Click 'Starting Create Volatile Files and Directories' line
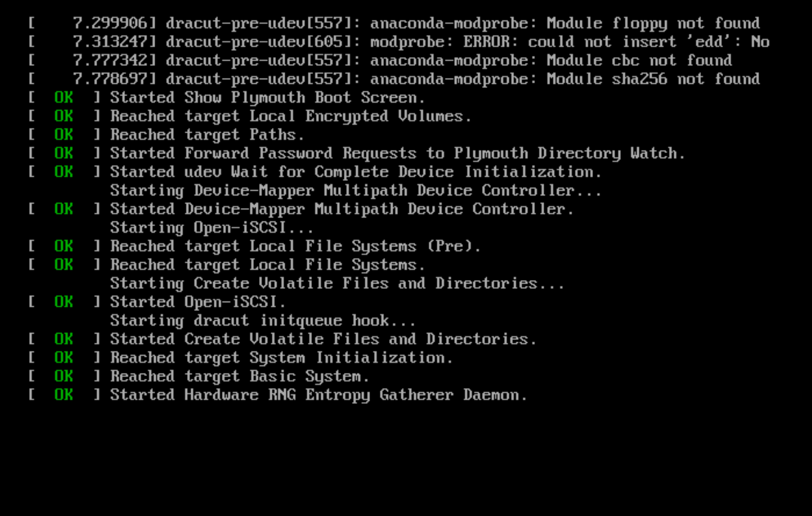The image size is (812, 516). point(337,283)
